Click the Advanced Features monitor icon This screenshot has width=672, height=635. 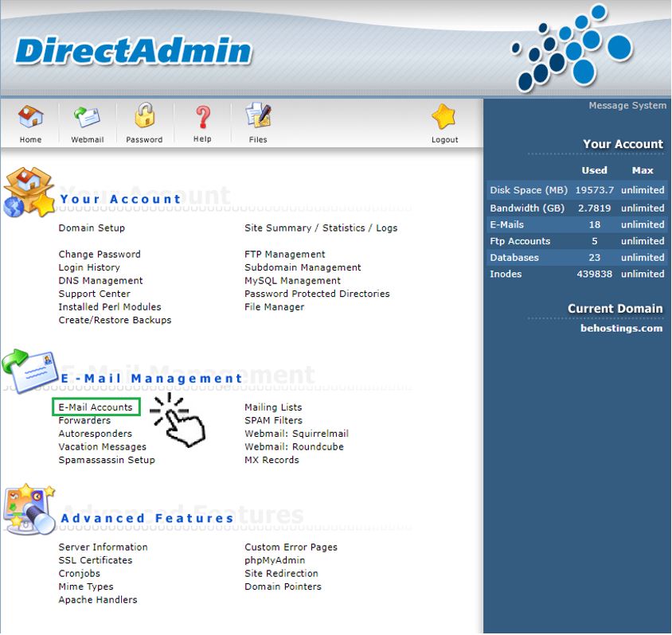coord(29,508)
